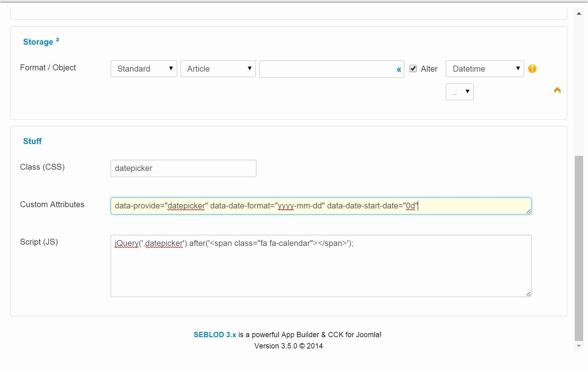Image resolution: width=588 pixels, height=370 pixels.
Task: Click into the Custom Attributes textarea
Action: pos(321,206)
